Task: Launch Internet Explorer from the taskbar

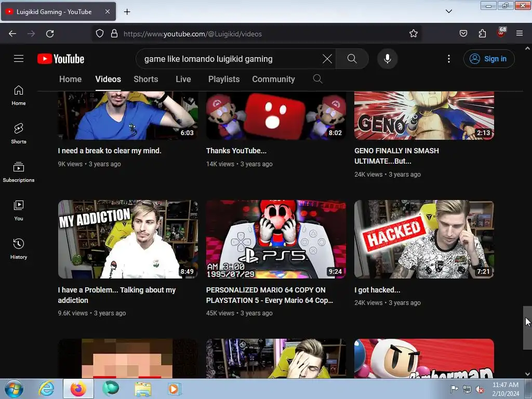Action: tap(46, 389)
